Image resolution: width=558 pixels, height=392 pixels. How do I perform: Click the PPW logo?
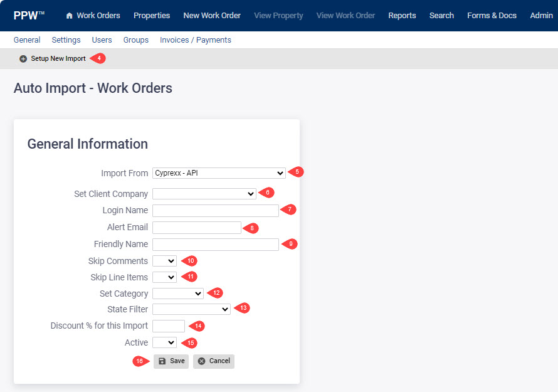pyautogui.click(x=29, y=16)
